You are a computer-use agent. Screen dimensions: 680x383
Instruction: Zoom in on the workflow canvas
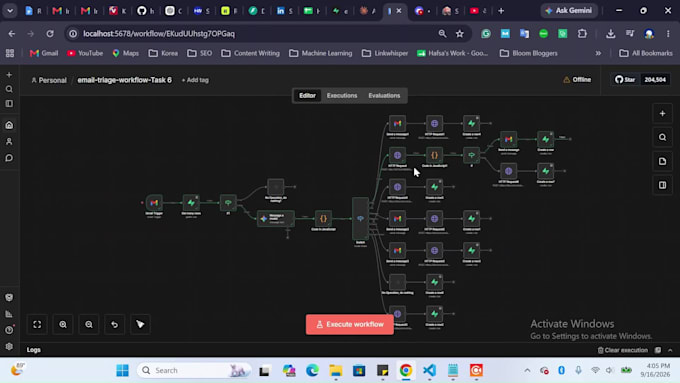click(x=63, y=324)
